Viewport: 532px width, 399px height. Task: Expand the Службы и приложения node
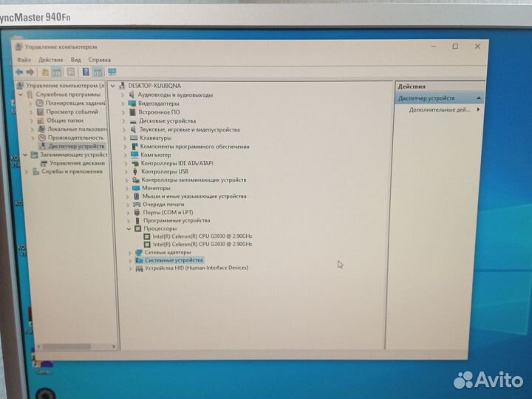[x=27, y=172]
